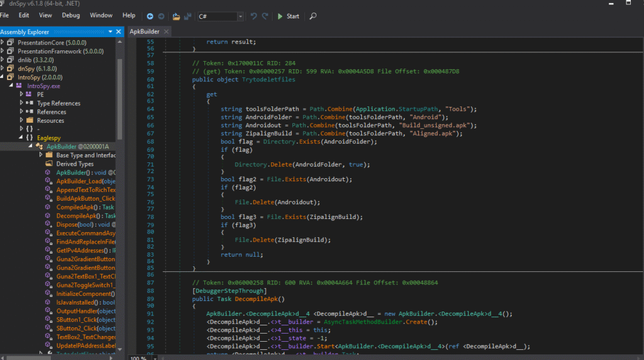
Task: Expand the PE node
Action: 21,94
